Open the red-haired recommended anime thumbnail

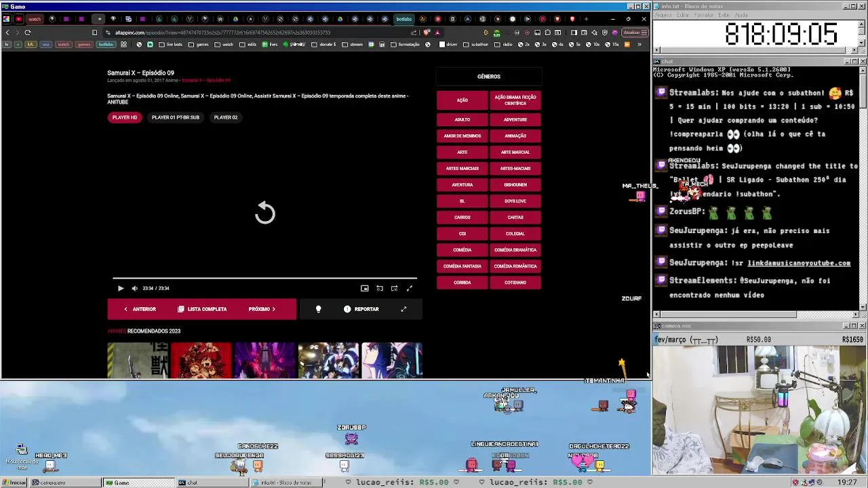201,360
